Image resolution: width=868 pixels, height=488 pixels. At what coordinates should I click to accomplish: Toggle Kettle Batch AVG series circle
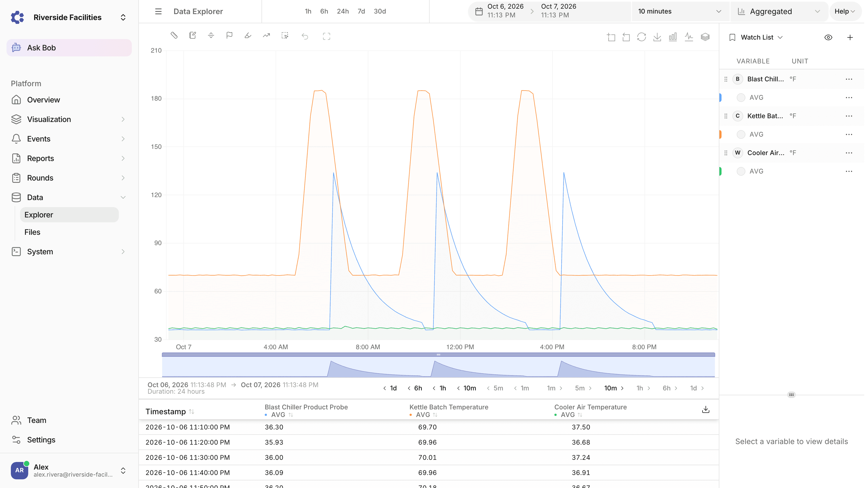pos(741,134)
